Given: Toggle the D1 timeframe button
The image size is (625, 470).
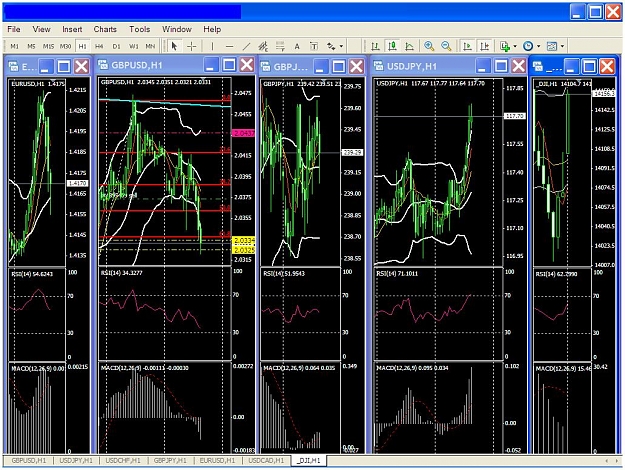Looking at the screenshot, I should click(x=116, y=46).
